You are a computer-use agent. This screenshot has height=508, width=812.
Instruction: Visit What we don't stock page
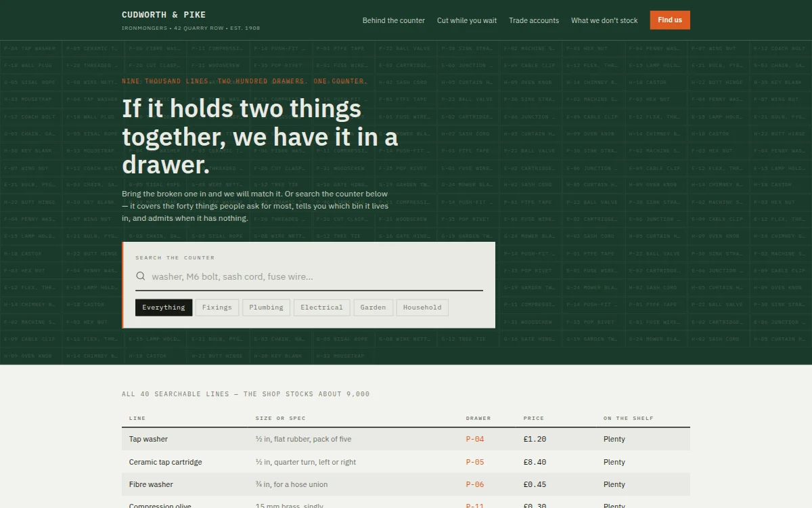(604, 20)
